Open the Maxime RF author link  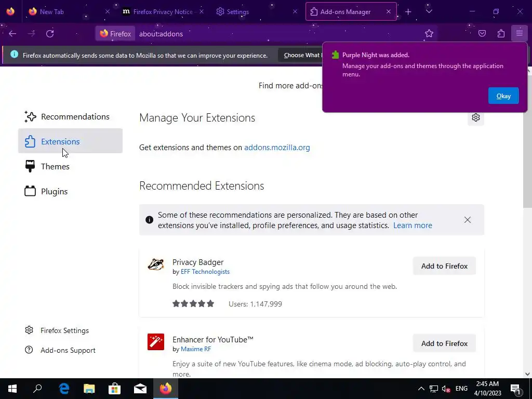point(196,349)
